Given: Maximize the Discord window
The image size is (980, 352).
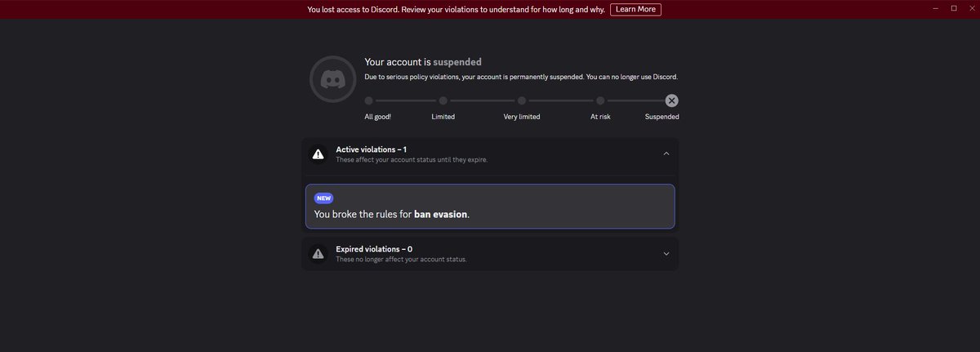Looking at the screenshot, I should pyautogui.click(x=953, y=7).
